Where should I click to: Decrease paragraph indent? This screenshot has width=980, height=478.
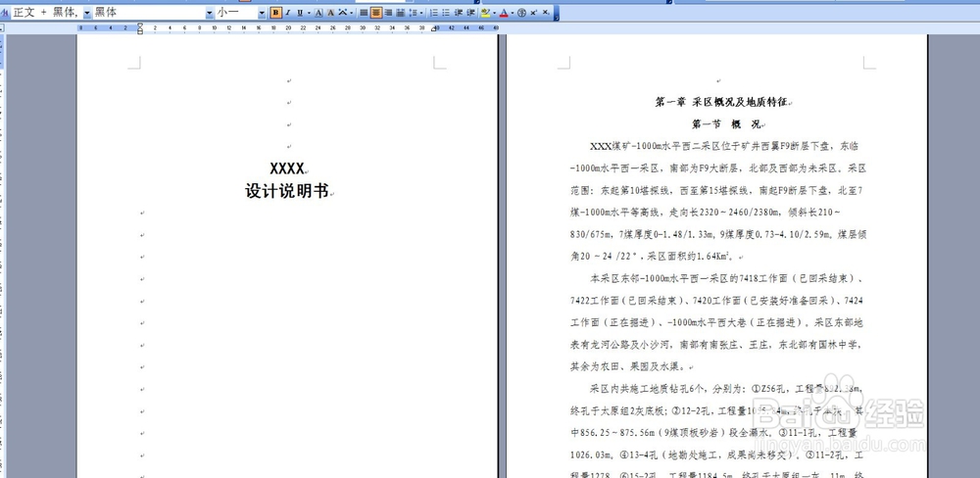click(x=458, y=13)
